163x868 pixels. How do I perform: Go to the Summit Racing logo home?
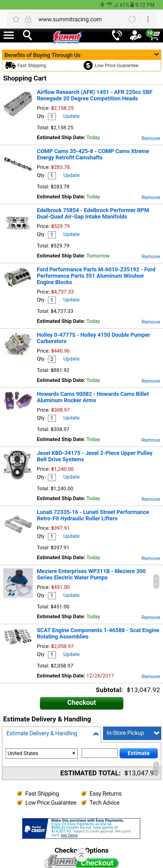67,36
